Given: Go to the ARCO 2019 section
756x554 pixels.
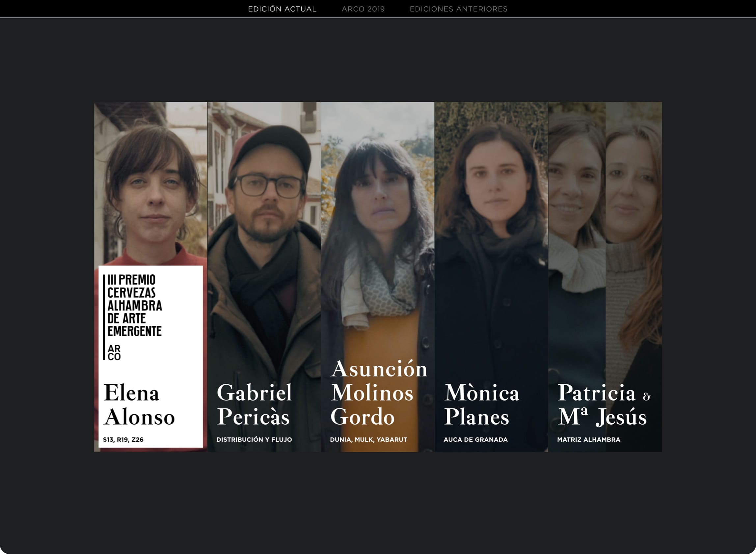Looking at the screenshot, I should tap(363, 9).
